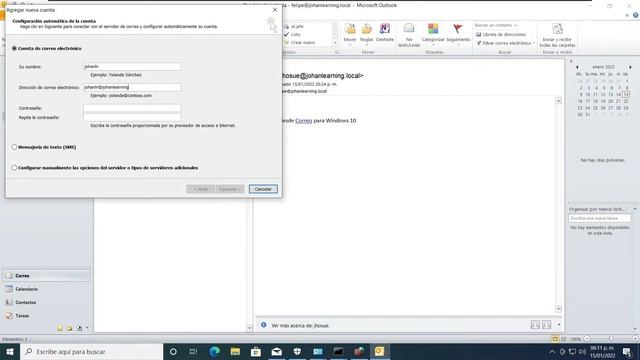Image resolution: width=640 pixels, height=360 pixels.
Task: Go to previous month in calendar
Action: (577, 67)
